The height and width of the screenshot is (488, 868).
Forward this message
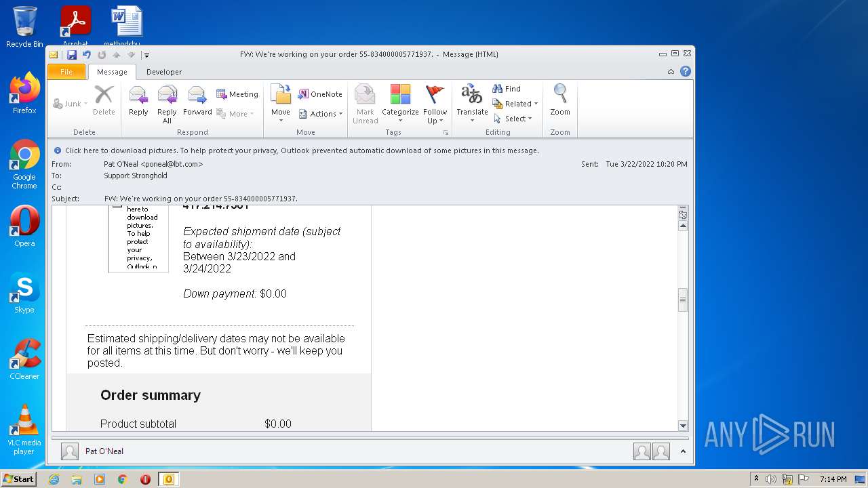[x=197, y=102]
